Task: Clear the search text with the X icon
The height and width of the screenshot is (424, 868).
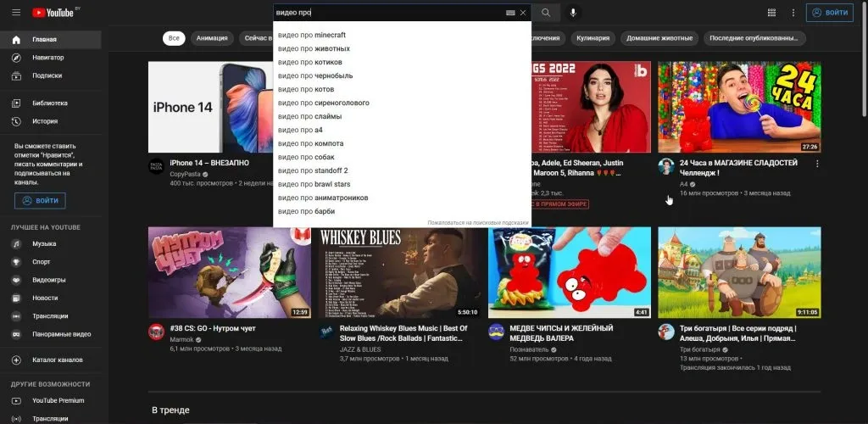Action: (523, 13)
